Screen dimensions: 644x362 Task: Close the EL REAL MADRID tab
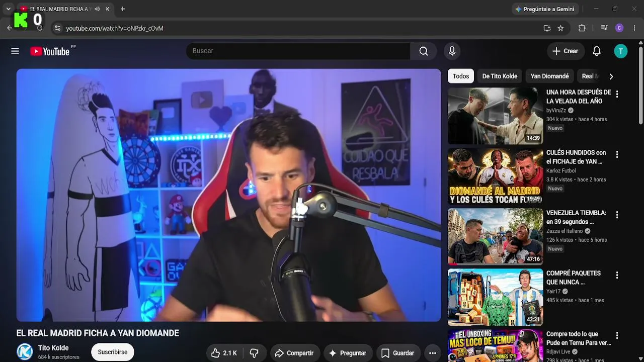(107, 9)
